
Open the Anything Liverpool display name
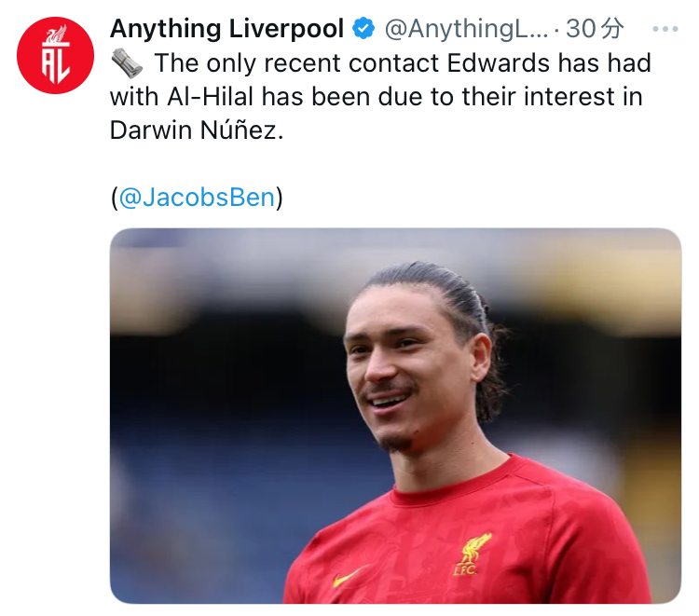[x=226, y=29]
